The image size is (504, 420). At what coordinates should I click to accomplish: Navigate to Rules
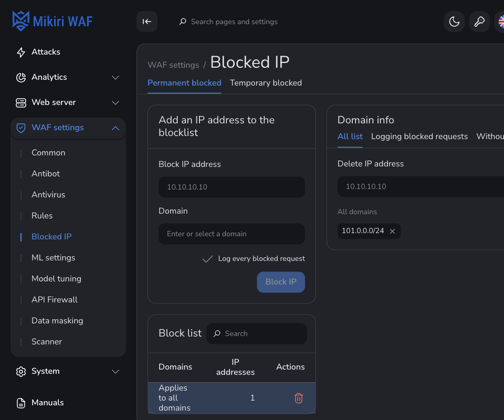pyautogui.click(x=42, y=216)
